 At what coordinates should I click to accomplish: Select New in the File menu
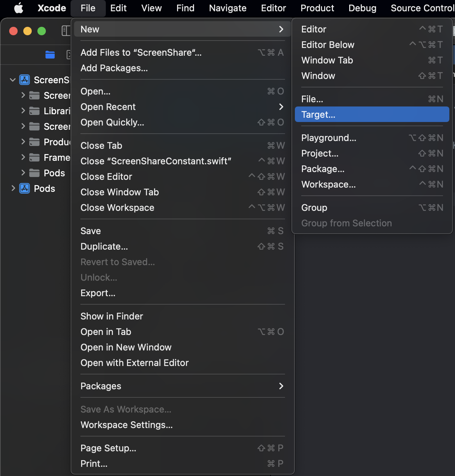[182, 29]
